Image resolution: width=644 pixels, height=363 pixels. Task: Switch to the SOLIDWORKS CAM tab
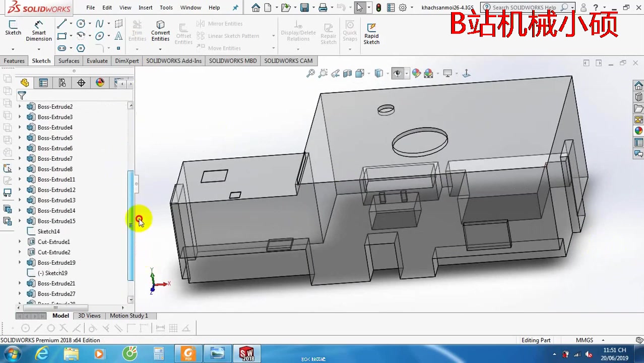[x=288, y=60]
